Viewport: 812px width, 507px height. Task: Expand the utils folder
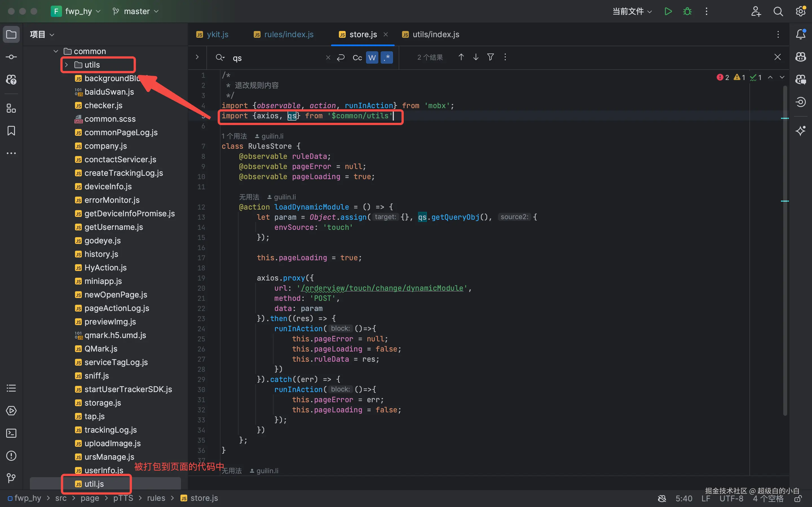[67, 65]
